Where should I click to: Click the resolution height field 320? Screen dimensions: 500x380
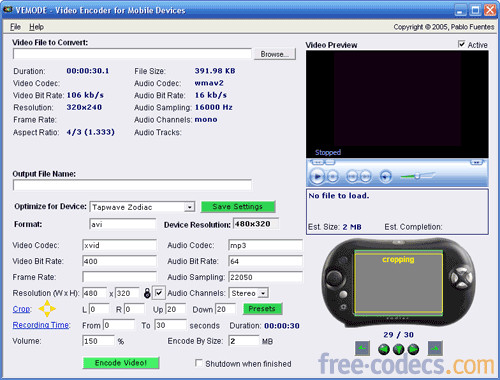pyautogui.click(x=127, y=293)
